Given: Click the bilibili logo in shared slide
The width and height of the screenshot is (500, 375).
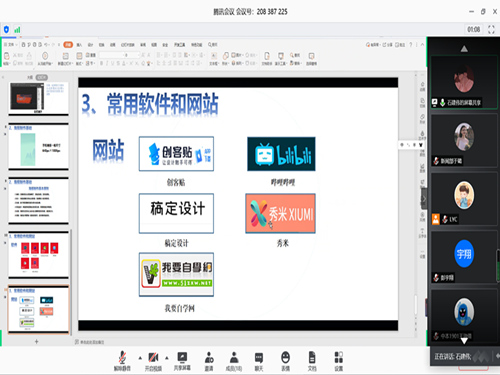Looking at the screenshot, I should pos(281,154).
